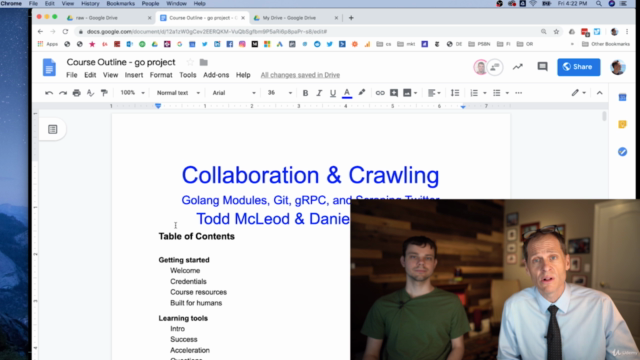The height and width of the screenshot is (360, 640).
Task: Hide the menus with the up chevron
Action: pos(599,93)
